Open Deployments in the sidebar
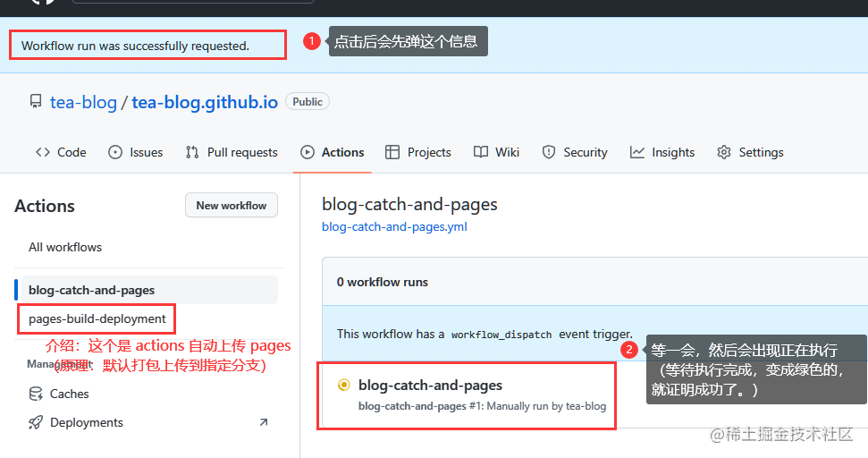Image resolution: width=868 pixels, height=458 pixels. (x=87, y=422)
